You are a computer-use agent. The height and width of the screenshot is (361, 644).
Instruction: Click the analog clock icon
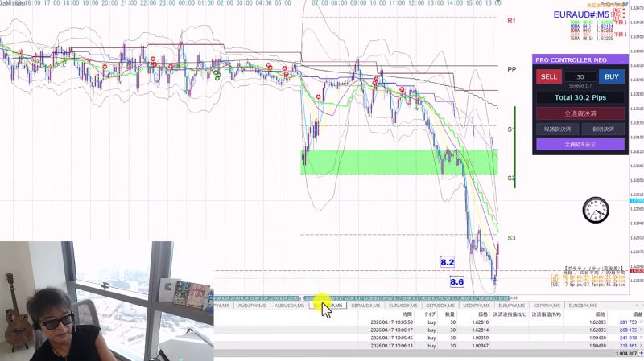(596, 210)
